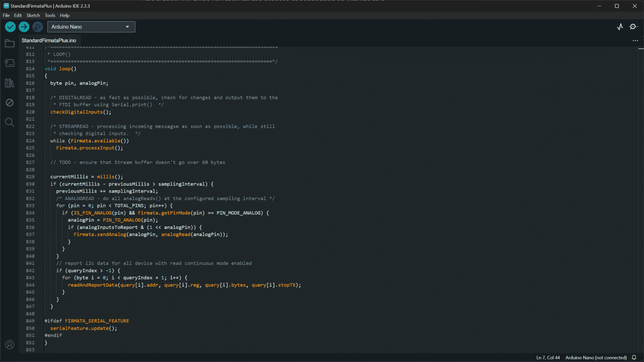This screenshot has height=362, width=644.
Task: Open the Search sidebar panel
Action: coord(9,122)
